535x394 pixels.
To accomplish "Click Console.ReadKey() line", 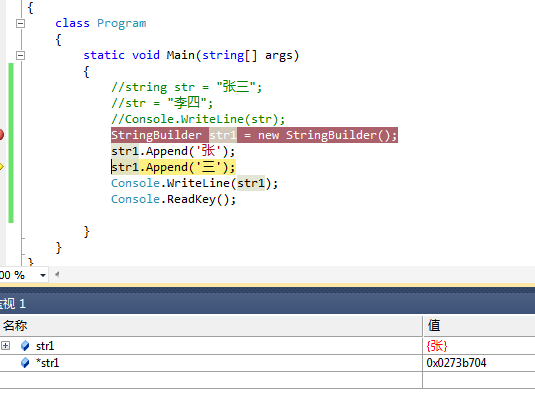I will point(173,199).
